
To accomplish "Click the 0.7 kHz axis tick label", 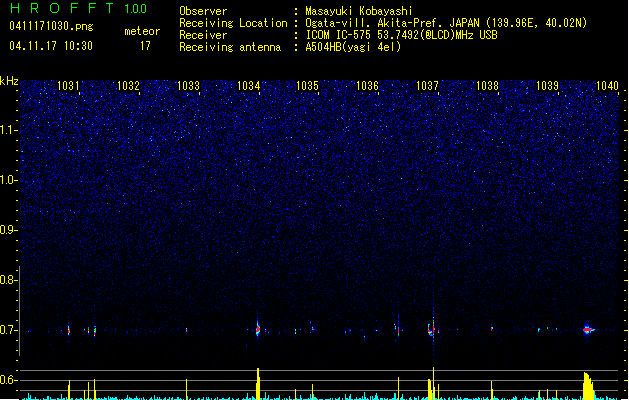I will tap(8, 330).
